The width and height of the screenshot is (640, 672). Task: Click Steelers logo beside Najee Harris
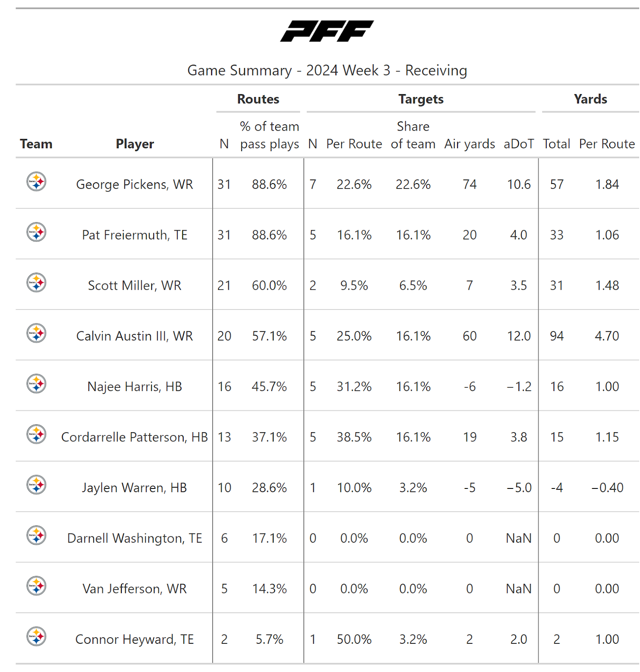click(37, 384)
